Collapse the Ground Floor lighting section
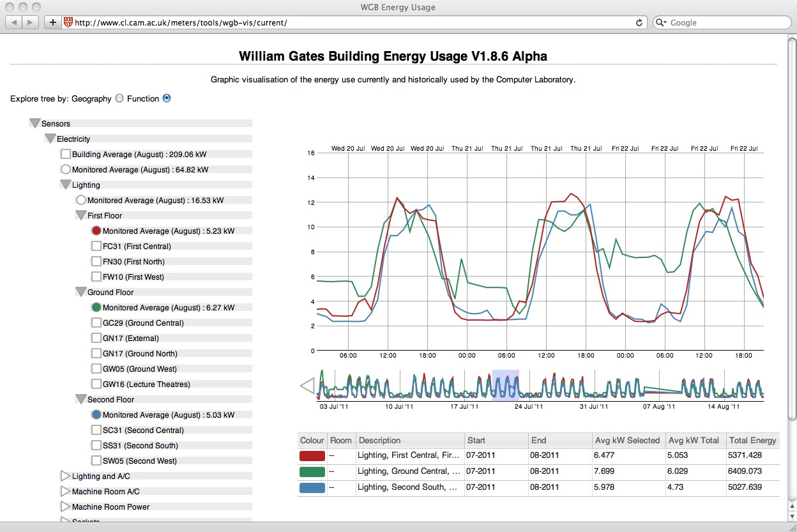797x532 pixels. 80,292
